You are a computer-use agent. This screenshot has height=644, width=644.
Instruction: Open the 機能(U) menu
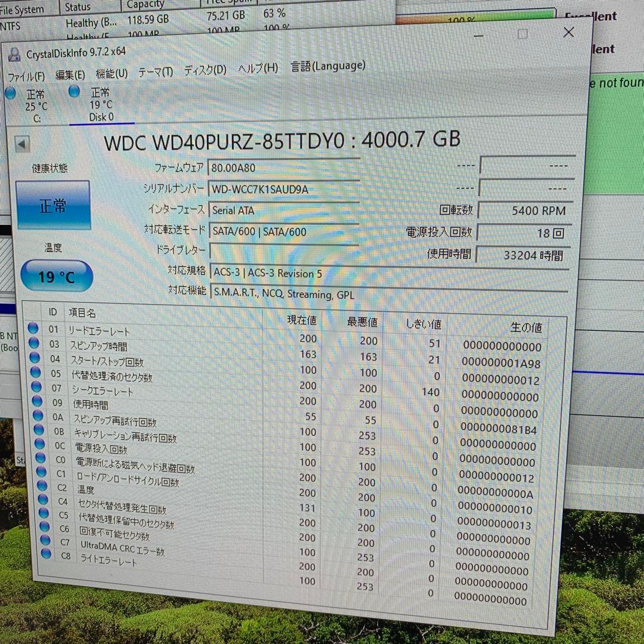[x=112, y=73]
